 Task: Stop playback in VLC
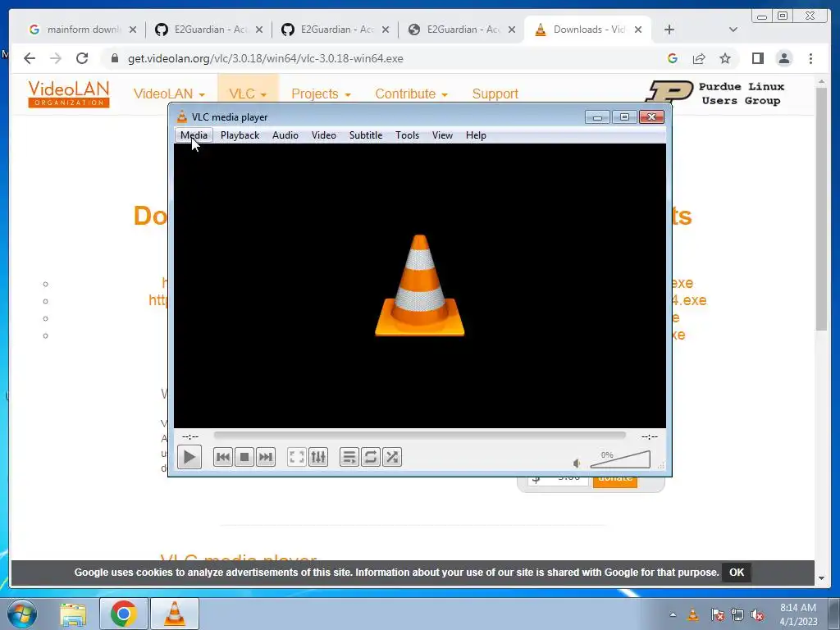coord(244,457)
